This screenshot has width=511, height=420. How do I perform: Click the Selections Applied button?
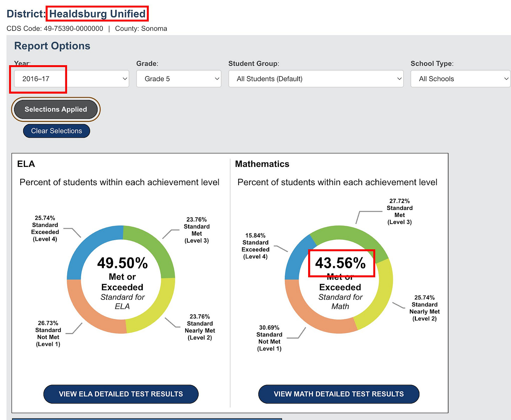[56, 109]
